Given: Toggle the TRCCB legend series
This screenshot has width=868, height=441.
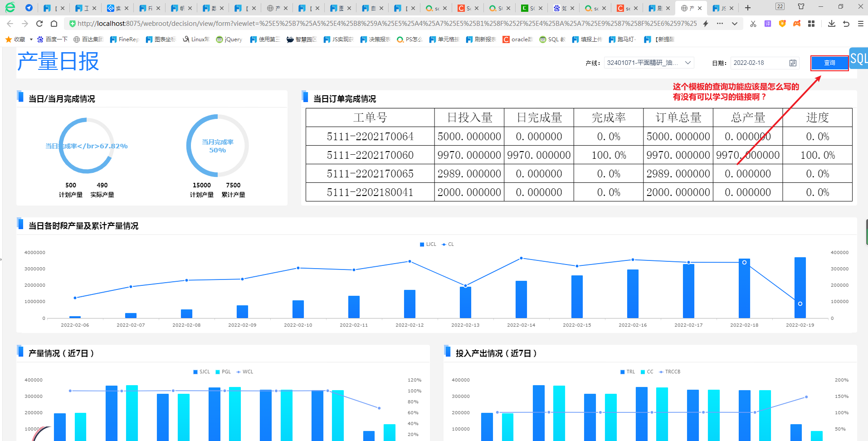Looking at the screenshot, I should (x=670, y=372).
